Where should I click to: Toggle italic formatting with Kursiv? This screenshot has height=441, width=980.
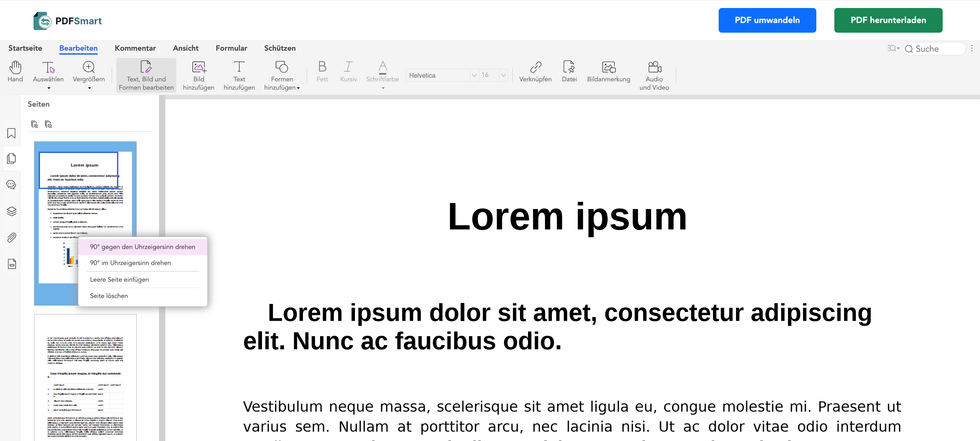click(348, 72)
